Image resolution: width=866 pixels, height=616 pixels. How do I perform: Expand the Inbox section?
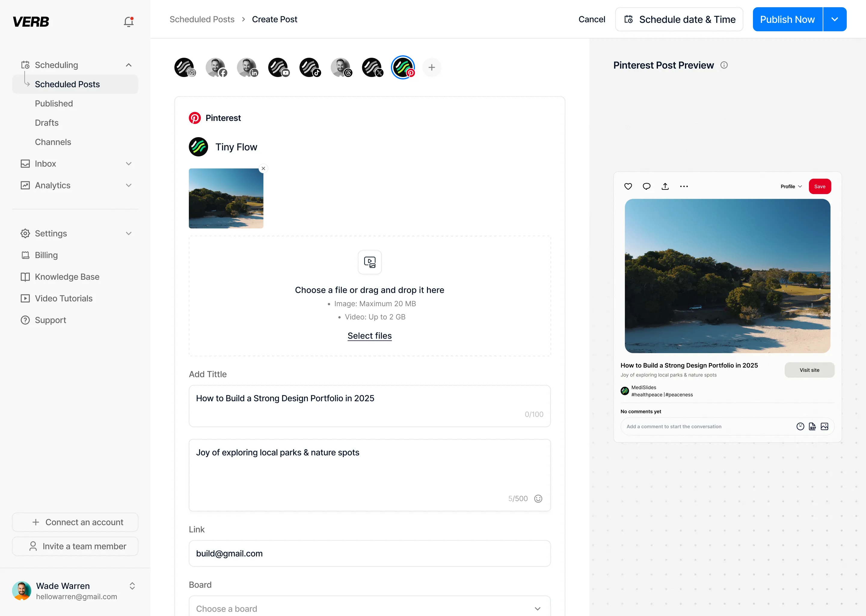[128, 164]
